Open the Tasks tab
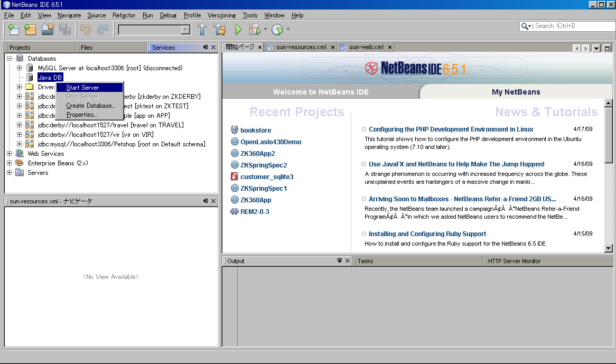Screen dimensions: 616x364 [x=418, y=261]
